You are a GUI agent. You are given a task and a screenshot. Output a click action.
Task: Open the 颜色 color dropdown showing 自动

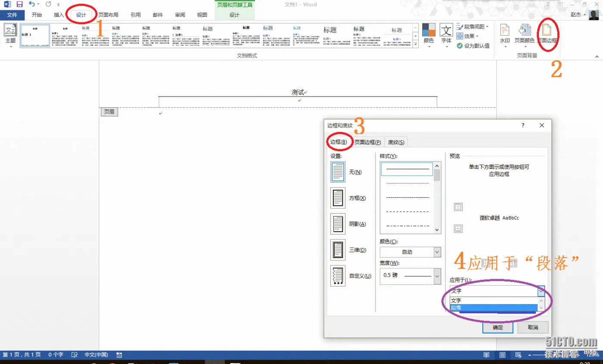click(410, 252)
